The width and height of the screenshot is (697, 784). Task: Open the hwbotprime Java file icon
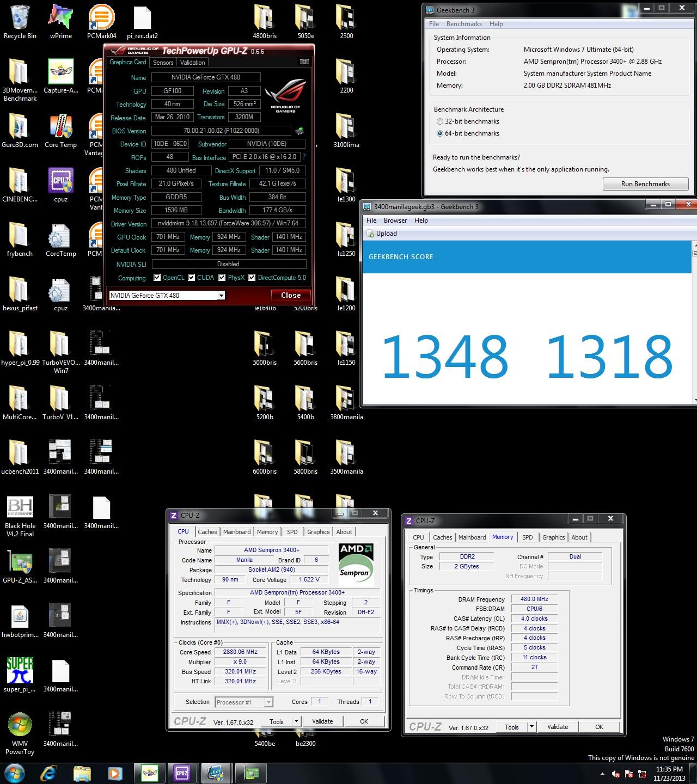point(20,621)
